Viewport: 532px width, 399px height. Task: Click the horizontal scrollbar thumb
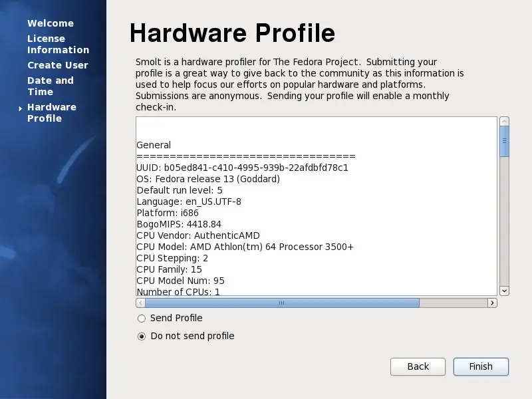click(282, 303)
